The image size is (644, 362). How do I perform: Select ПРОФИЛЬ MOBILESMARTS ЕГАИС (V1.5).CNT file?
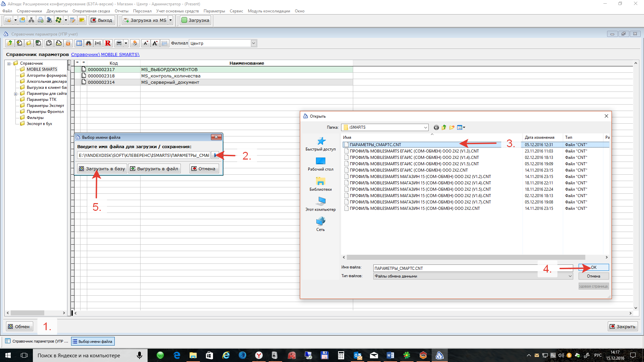pyautogui.click(x=414, y=164)
